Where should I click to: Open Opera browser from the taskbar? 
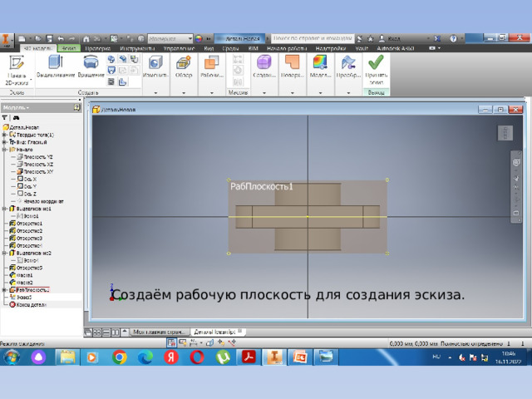click(197, 357)
